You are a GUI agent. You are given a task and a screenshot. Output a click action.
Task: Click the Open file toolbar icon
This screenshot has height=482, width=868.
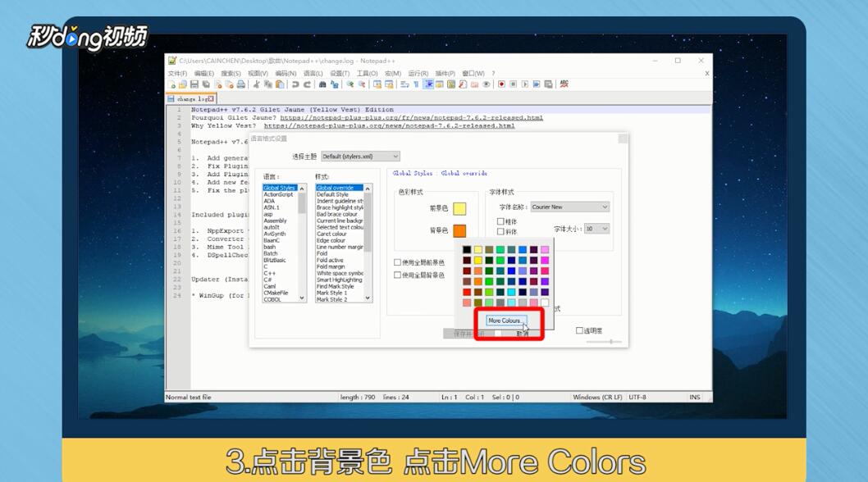[182, 84]
